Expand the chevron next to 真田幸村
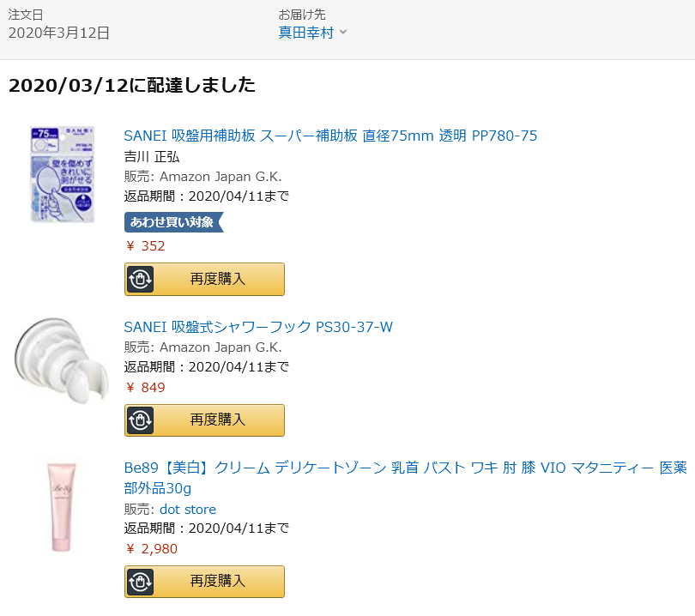Screen dimensions: 695x616 coord(343,33)
